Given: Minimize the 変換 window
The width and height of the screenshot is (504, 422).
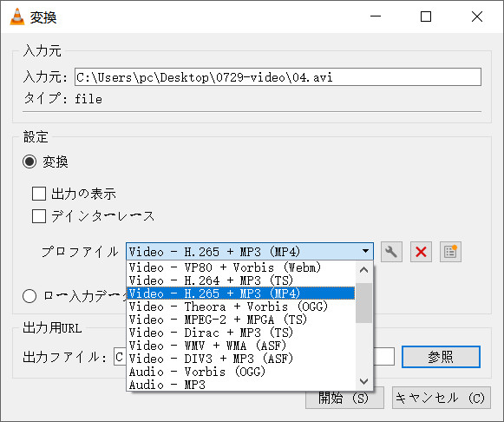Looking at the screenshot, I should (x=376, y=16).
